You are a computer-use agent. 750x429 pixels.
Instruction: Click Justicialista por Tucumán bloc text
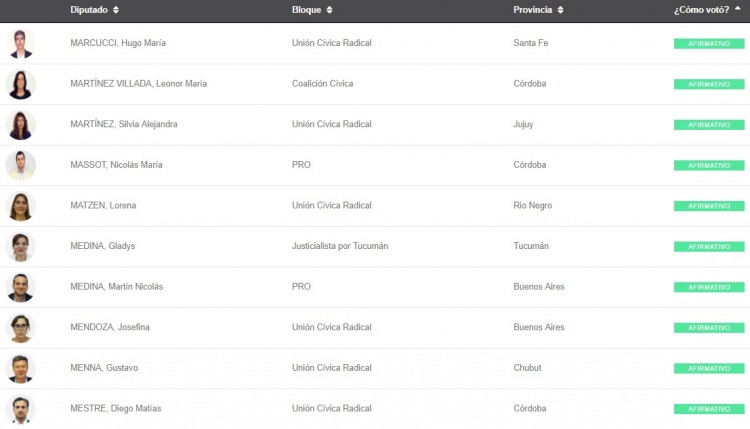[340, 246]
